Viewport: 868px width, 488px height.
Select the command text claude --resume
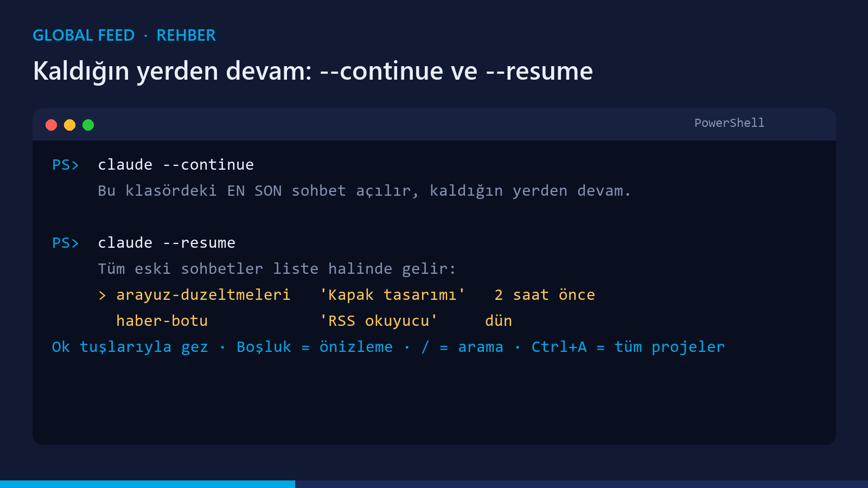[x=167, y=243]
